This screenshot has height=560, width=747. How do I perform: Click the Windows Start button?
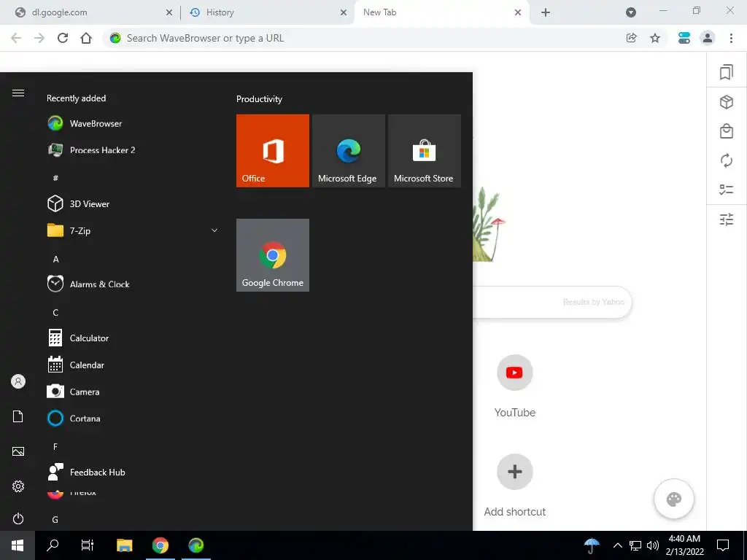[18, 545]
